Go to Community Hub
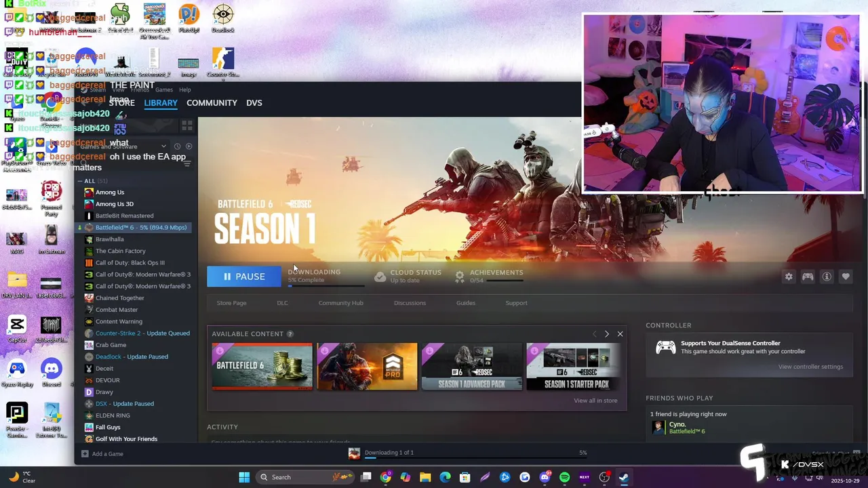The width and height of the screenshot is (868, 488). pos(340,303)
